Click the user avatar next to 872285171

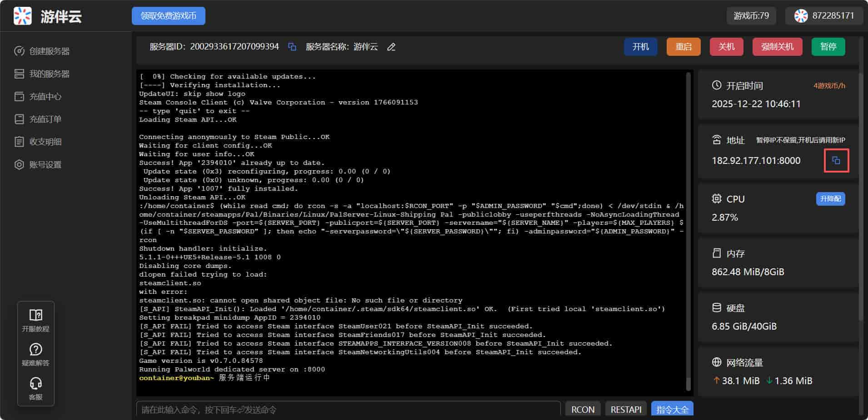click(x=801, y=16)
